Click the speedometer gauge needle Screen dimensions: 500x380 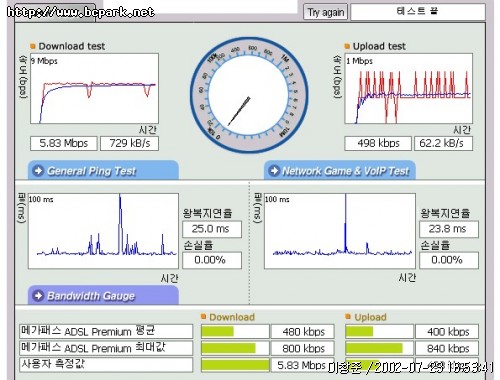click(239, 111)
